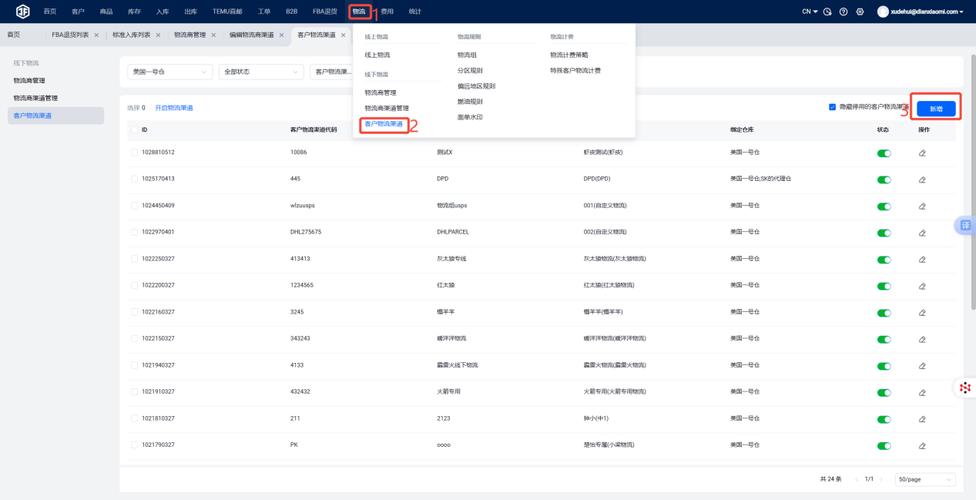Open the help question-mark icon

(x=843, y=12)
